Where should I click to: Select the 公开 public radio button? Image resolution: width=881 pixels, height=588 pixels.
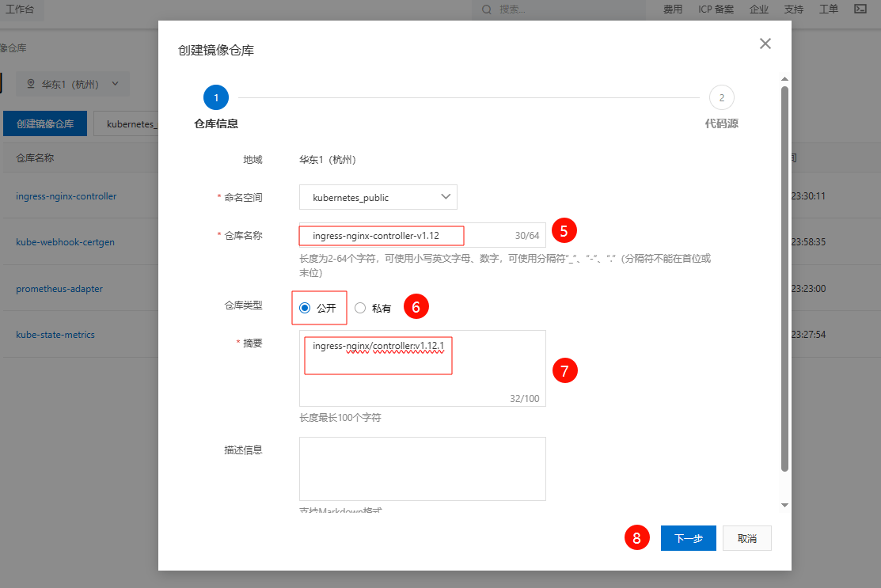[305, 308]
